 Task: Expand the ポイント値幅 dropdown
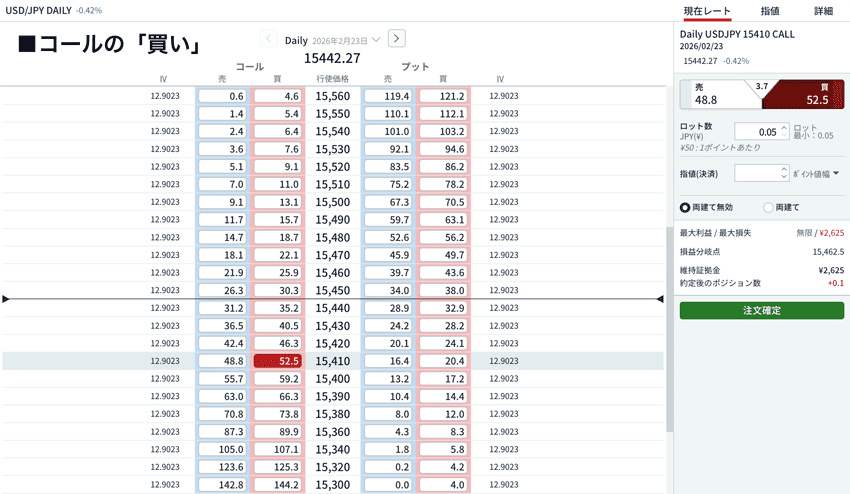[x=816, y=173]
